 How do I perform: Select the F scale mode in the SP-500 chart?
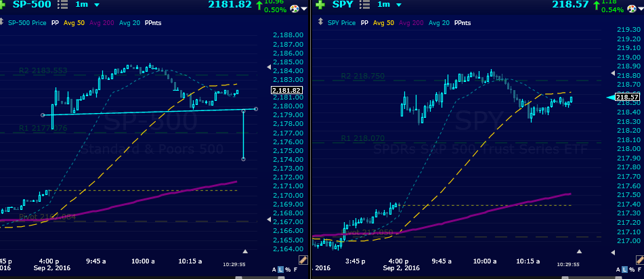pos(295,270)
